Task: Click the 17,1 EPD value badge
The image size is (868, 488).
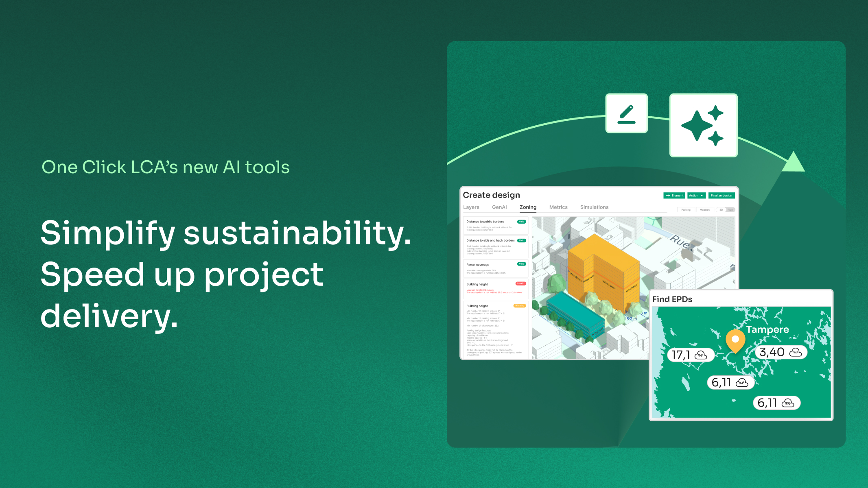Action: coord(691,355)
